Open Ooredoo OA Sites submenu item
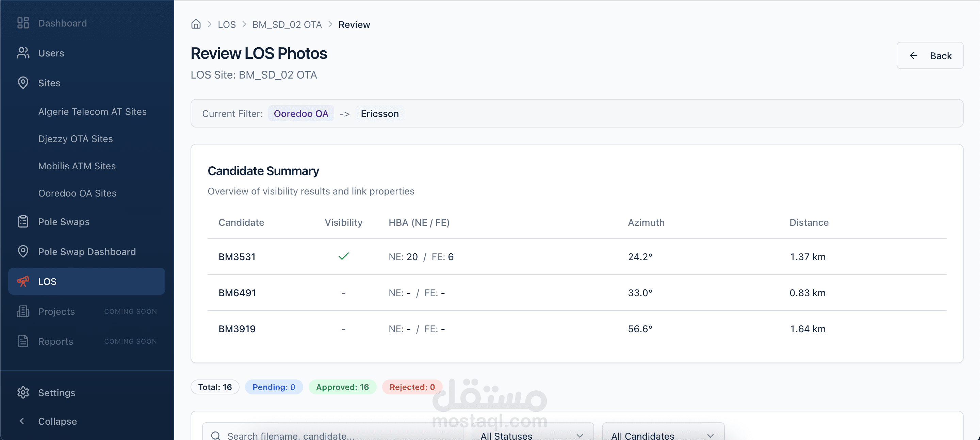 [77, 193]
